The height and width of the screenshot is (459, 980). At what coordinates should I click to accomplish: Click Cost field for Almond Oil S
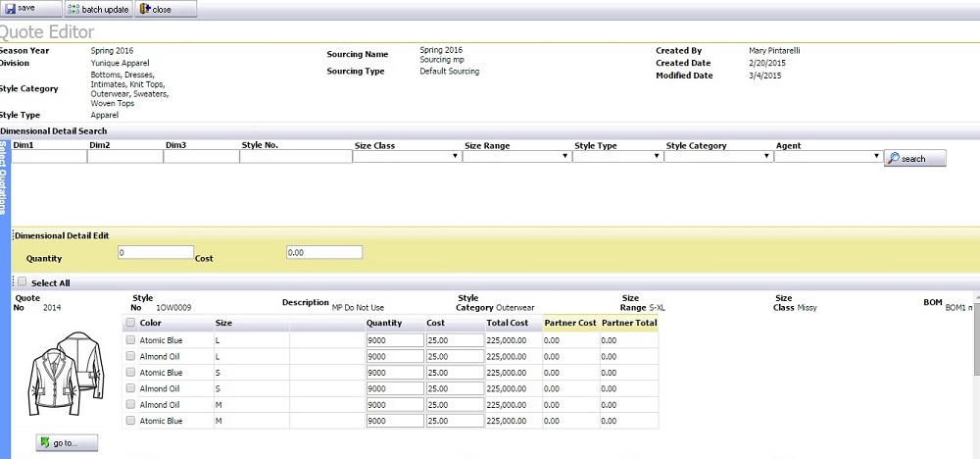click(455, 389)
